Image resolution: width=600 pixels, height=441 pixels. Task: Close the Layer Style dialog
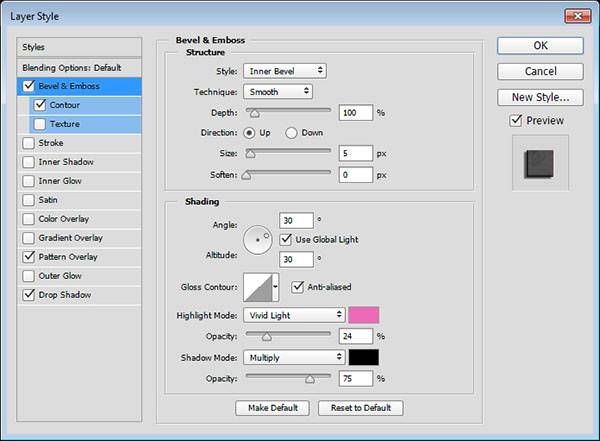(576, 17)
